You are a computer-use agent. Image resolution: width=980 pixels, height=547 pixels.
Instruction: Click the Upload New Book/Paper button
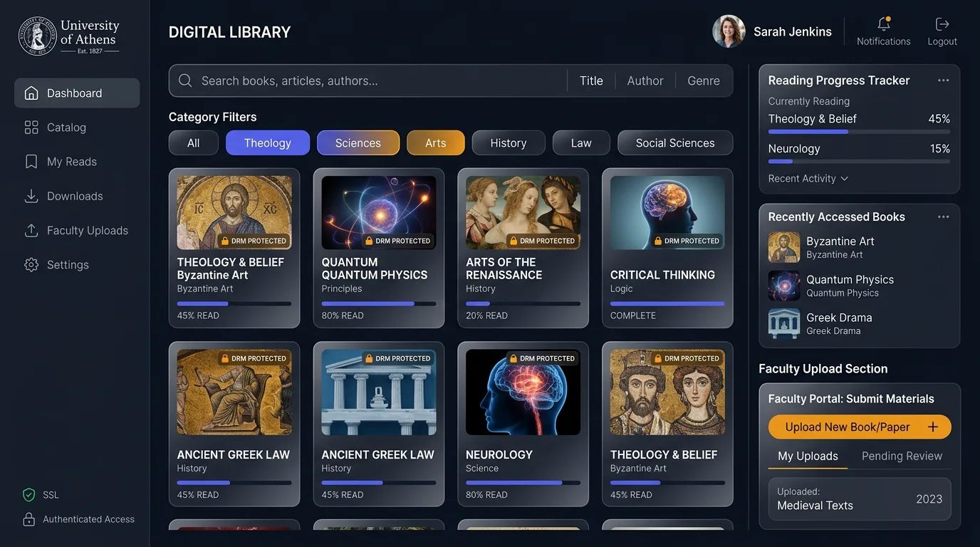pyautogui.click(x=859, y=427)
